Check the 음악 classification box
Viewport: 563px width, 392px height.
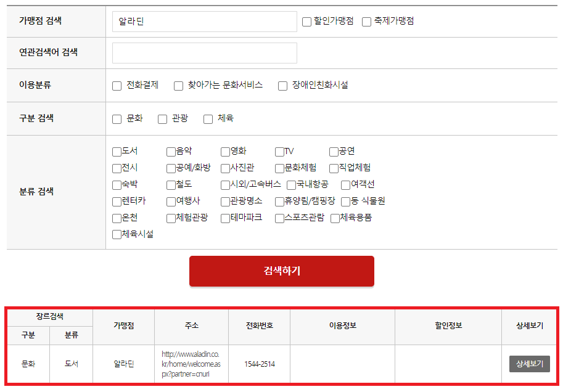[170, 151]
